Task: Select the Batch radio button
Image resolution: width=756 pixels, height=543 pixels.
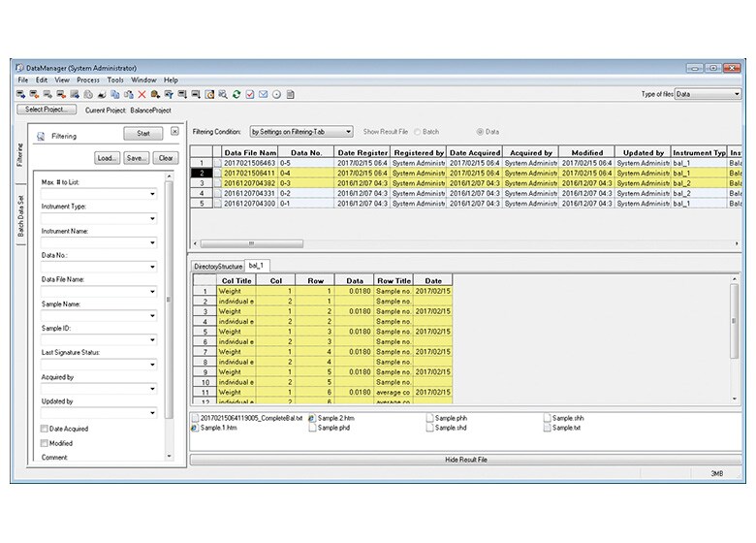Action: 419,131
